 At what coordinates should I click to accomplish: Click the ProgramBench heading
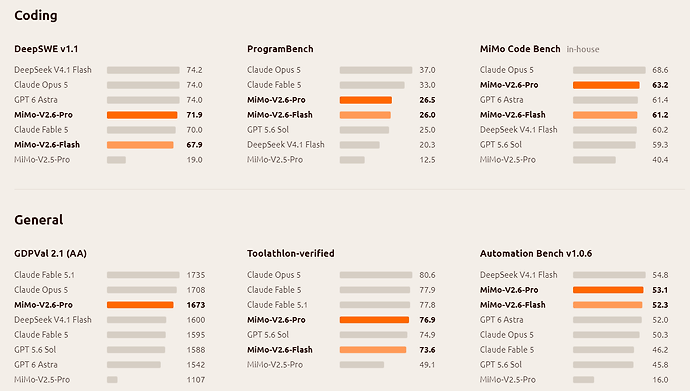(280, 49)
